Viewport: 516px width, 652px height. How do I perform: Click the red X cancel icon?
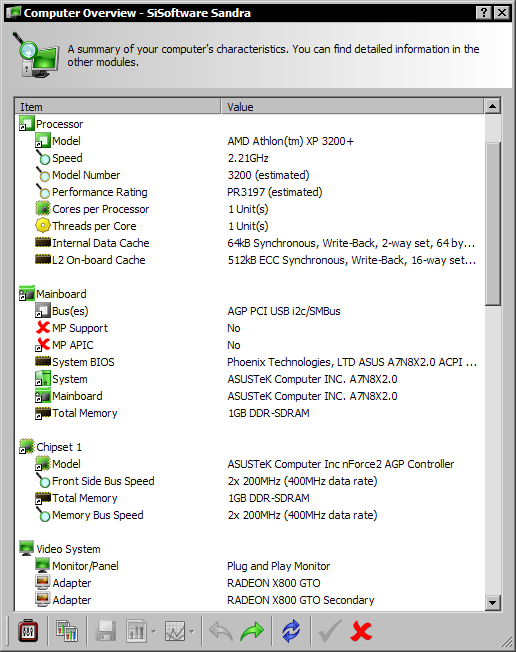361,631
